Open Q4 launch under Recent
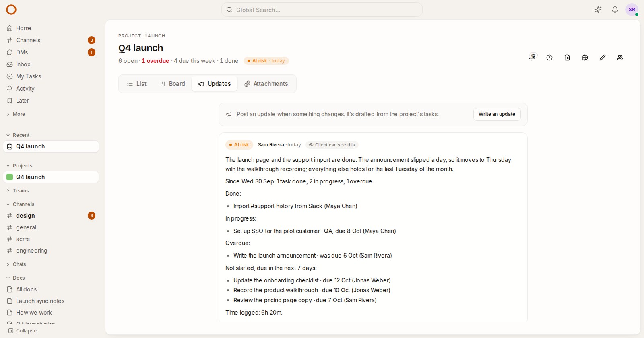The image size is (644, 338). point(51,146)
